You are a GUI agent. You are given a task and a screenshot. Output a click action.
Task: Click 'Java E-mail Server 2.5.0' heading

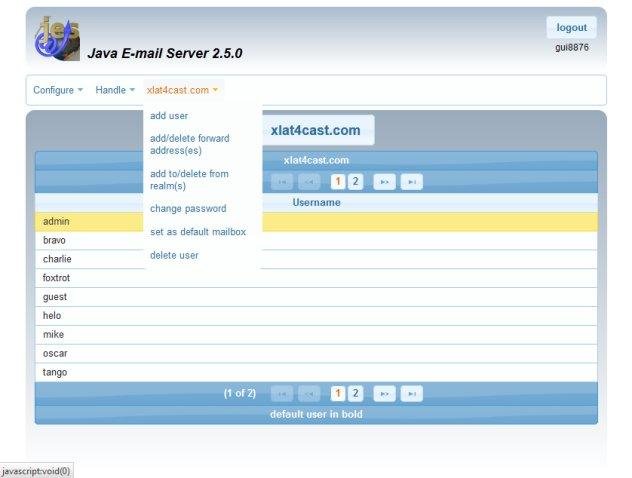[165, 53]
